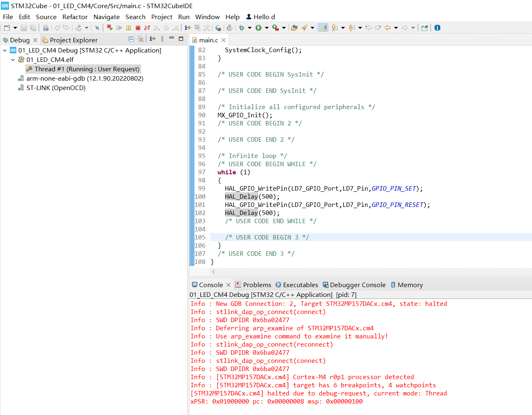
Task: Close the Debug view tab
Action: point(35,40)
